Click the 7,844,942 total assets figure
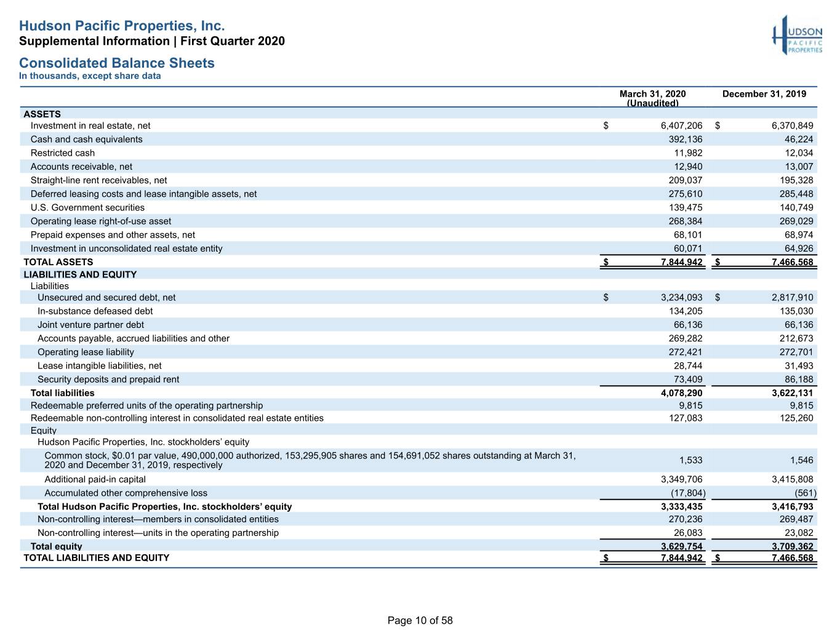The image size is (840, 630). 681,262
